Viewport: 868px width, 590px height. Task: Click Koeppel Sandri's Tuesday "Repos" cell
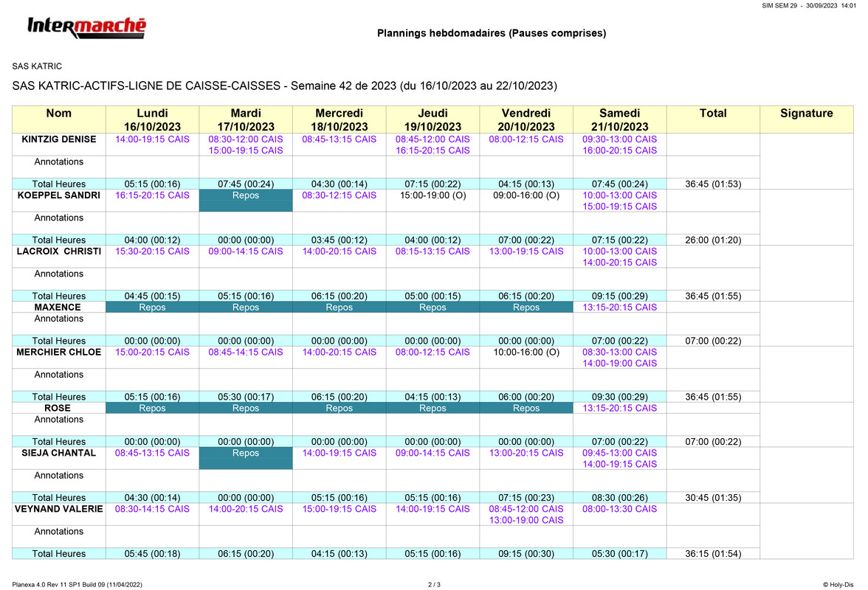click(x=246, y=200)
